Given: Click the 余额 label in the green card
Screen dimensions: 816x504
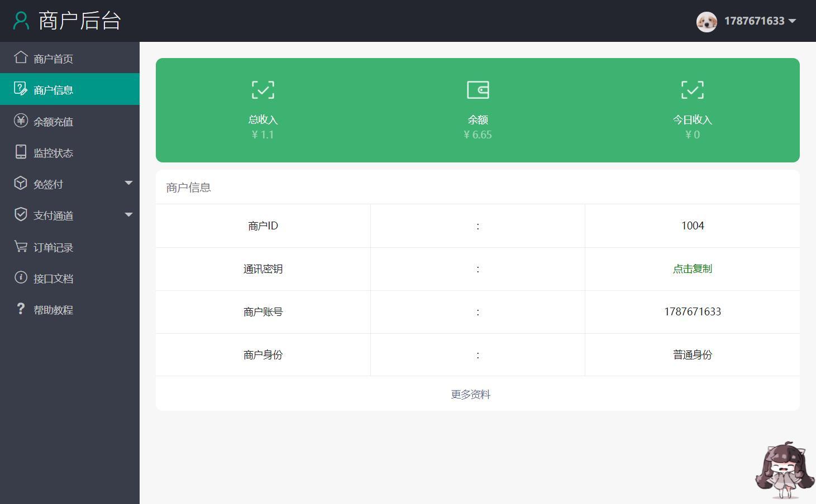Looking at the screenshot, I should [478, 119].
